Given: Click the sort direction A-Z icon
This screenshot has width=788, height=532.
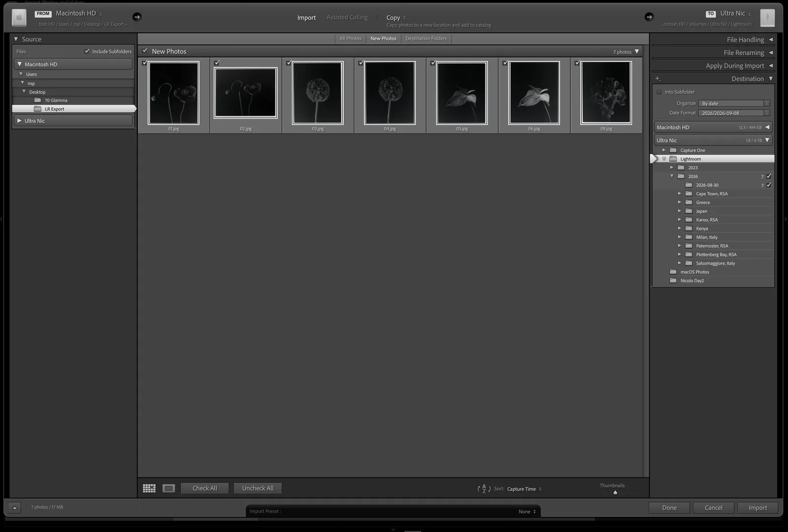Looking at the screenshot, I should [484, 489].
